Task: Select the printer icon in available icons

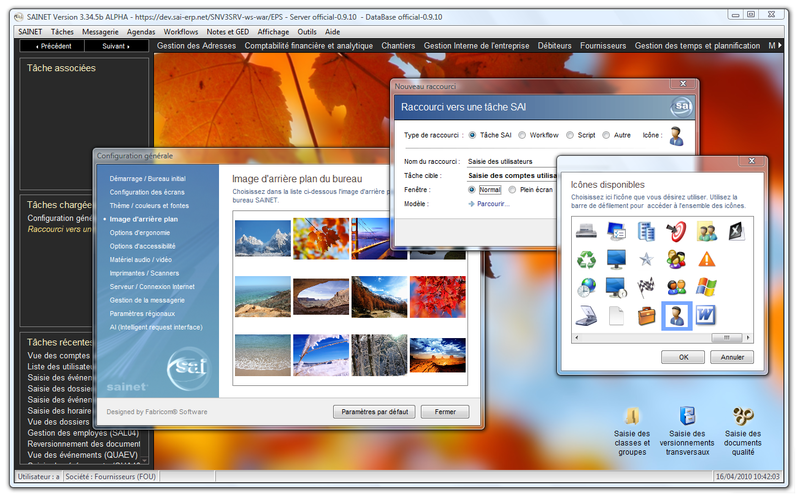Action: pyautogui.click(x=587, y=232)
